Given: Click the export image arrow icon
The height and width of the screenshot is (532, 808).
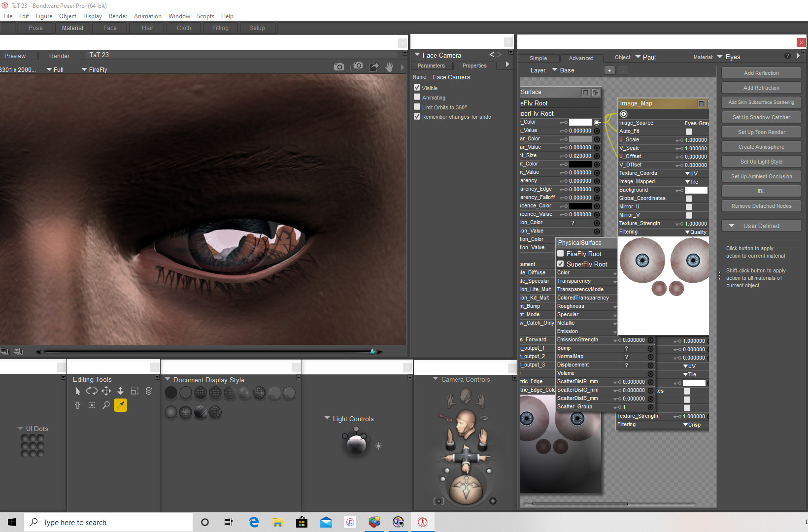Looking at the screenshot, I should 374,67.
